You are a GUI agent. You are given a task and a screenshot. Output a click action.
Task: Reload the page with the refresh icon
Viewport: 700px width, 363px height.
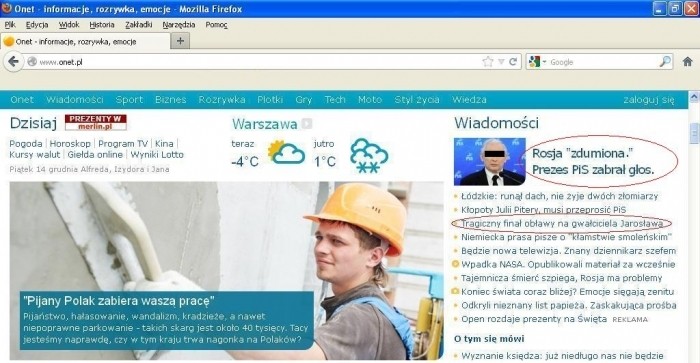pyautogui.click(x=513, y=62)
